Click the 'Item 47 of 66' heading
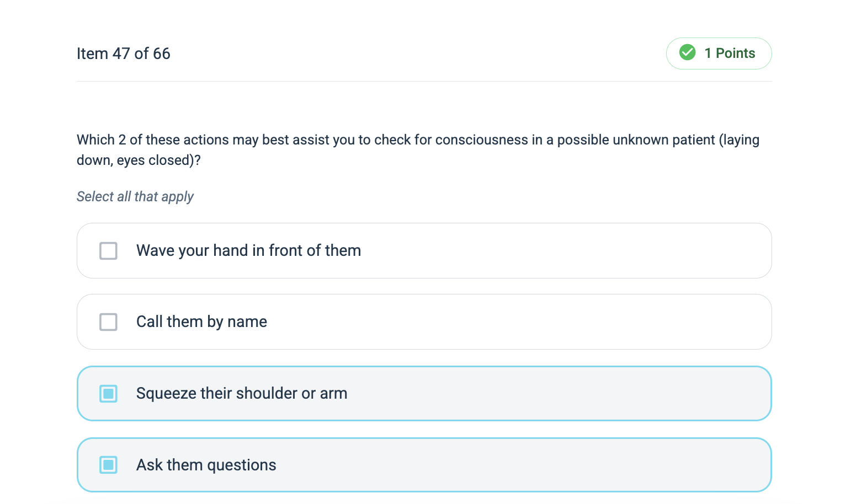This screenshot has width=851, height=504. click(124, 53)
